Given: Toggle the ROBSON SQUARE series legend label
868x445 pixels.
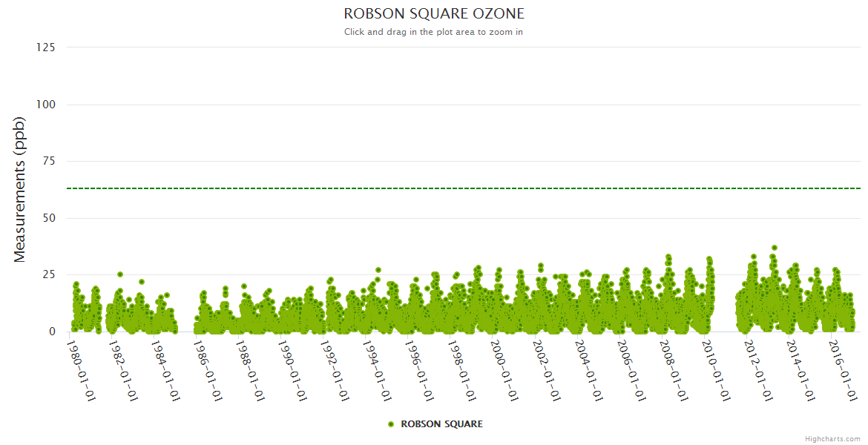Looking at the screenshot, I should coord(441,424).
